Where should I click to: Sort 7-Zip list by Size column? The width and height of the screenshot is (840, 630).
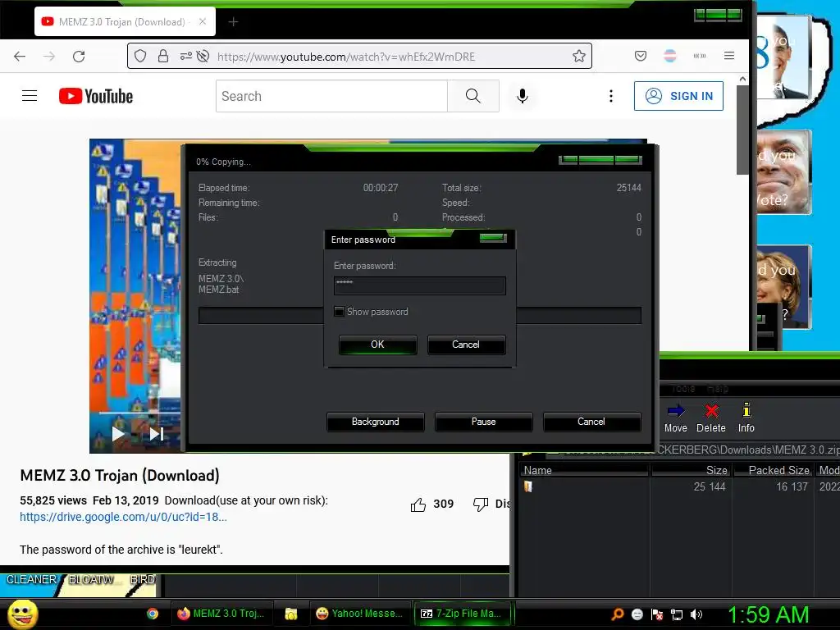click(691, 470)
